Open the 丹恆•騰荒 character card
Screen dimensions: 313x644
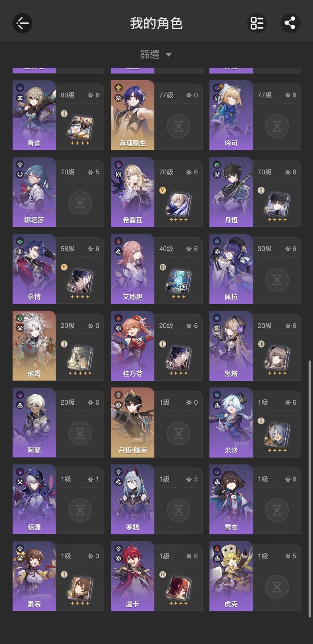pos(156,423)
